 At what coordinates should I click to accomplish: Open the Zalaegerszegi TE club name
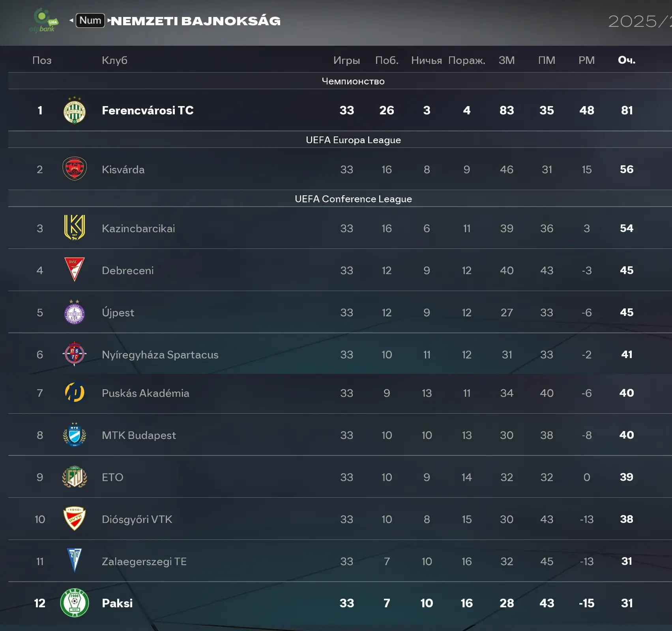pos(144,561)
